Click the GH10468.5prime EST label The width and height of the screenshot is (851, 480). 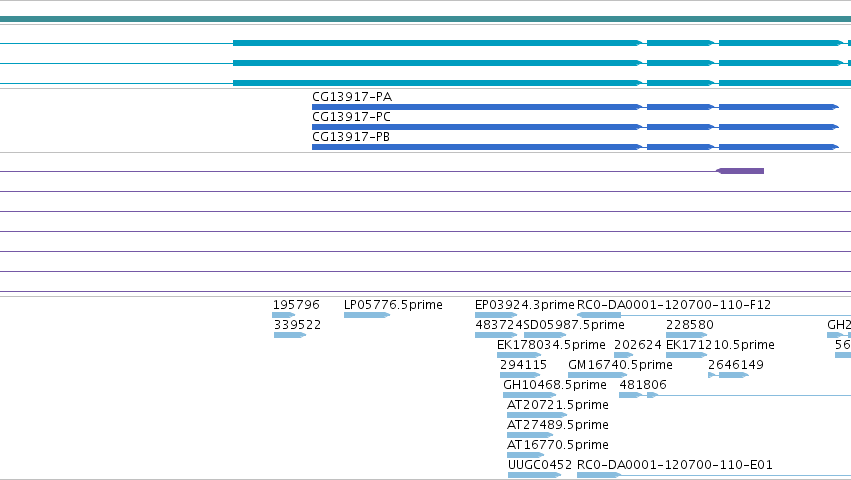tap(555, 385)
